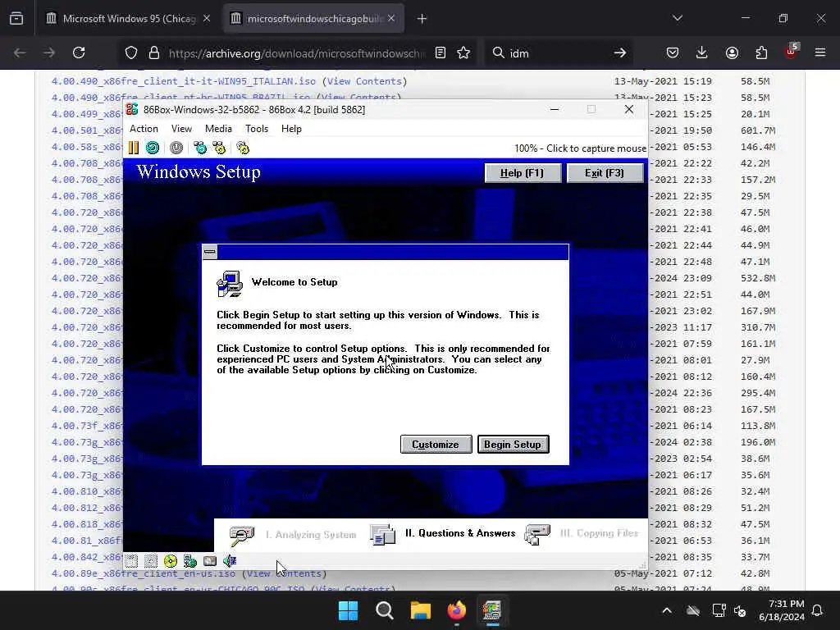The width and height of the screenshot is (840, 630).
Task: Open a new Firefox tab
Action: (422, 19)
